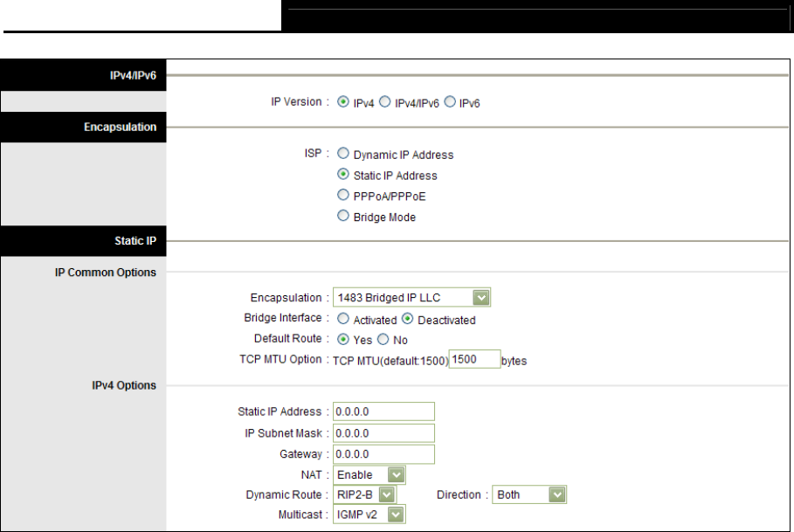Viewport: 794px width, 532px height.
Task: Click the Gateway input field
Action: (x=383, y=454)
